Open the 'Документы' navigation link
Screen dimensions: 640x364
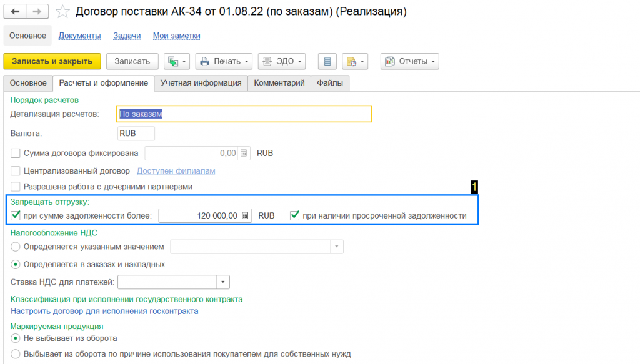click(x=79, y=36)
